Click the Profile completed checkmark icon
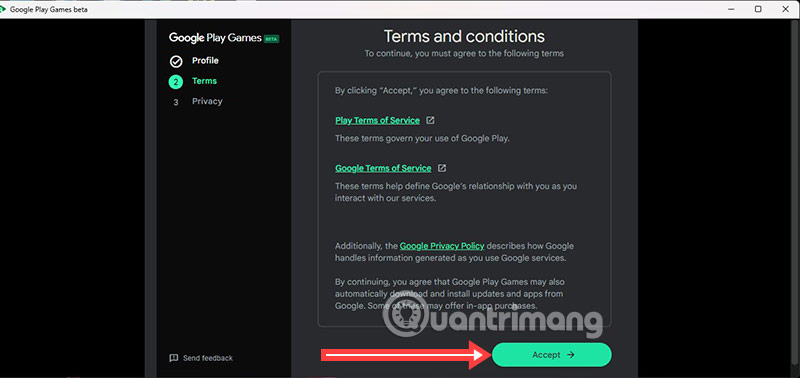This screenshot has height=378, width=800. [176, 62]
